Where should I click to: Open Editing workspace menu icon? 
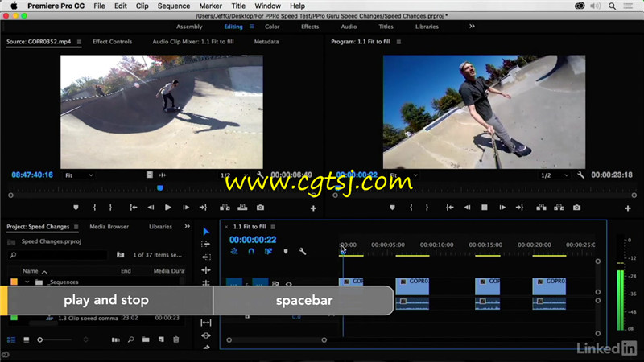pyautogui.click(x=252, y=27)
